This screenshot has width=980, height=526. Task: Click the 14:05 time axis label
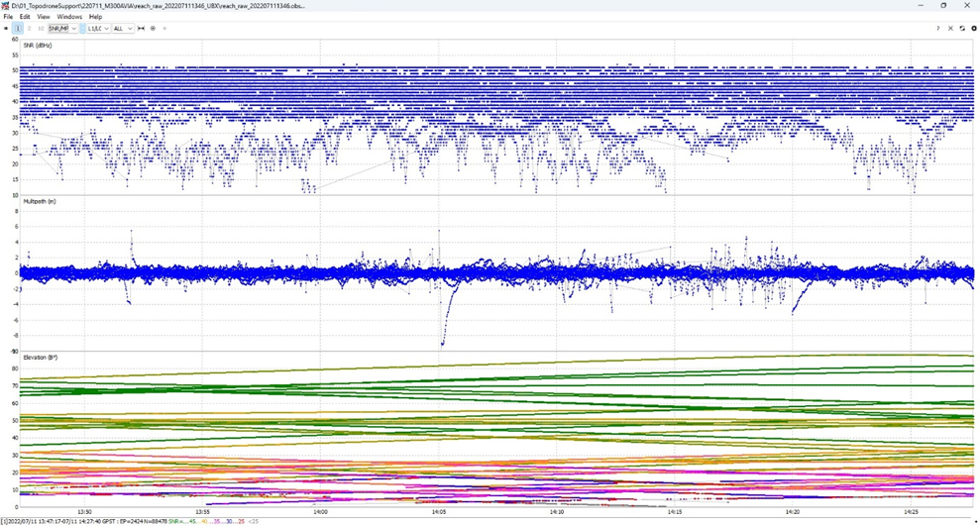(x=438, y=511)
